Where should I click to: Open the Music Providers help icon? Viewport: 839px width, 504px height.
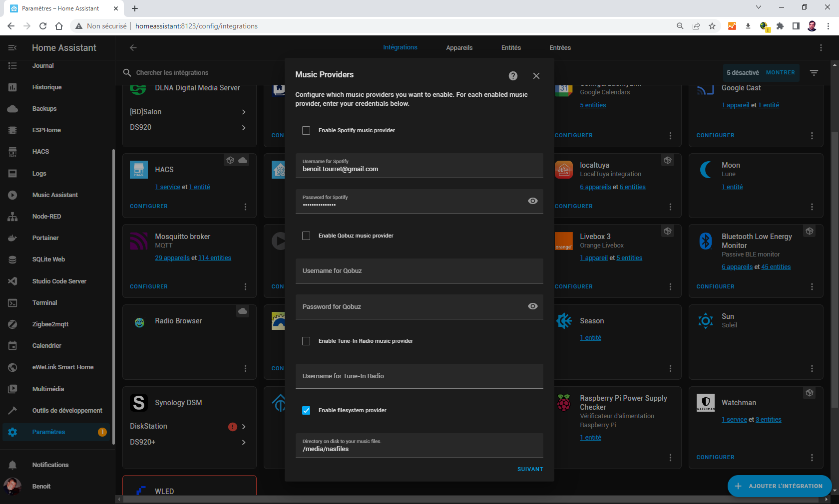(x=513, y=76)
